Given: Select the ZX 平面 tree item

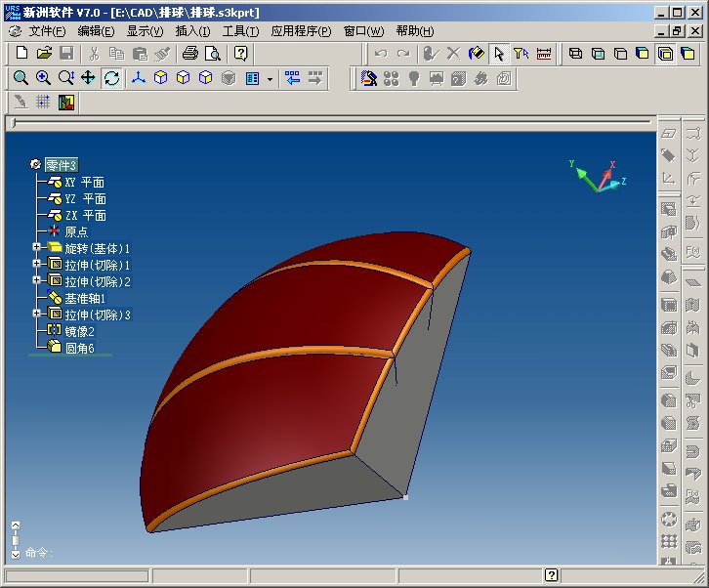Looking at the screenshot, I should [x=86, y=215].
